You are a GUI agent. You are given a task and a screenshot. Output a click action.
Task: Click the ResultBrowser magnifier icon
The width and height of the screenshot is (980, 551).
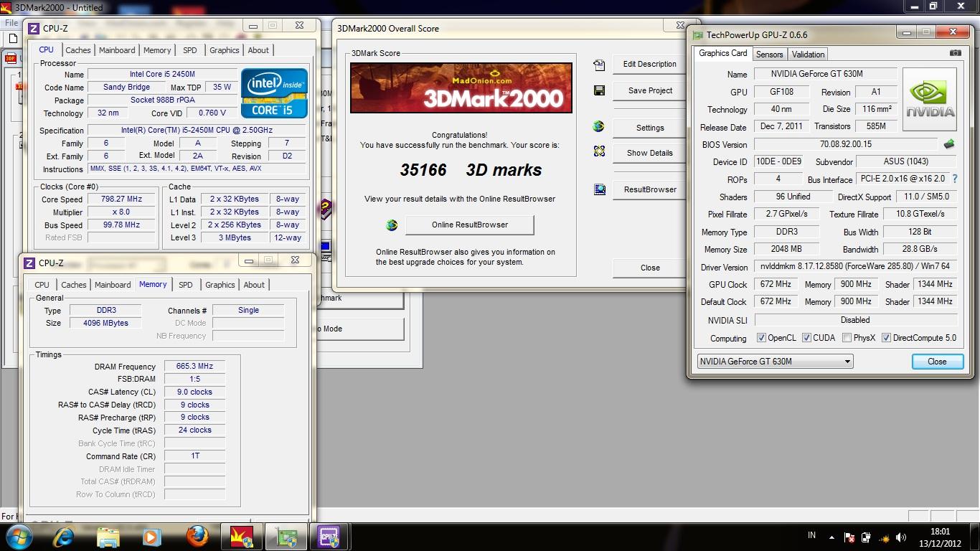tap(599, 189)
